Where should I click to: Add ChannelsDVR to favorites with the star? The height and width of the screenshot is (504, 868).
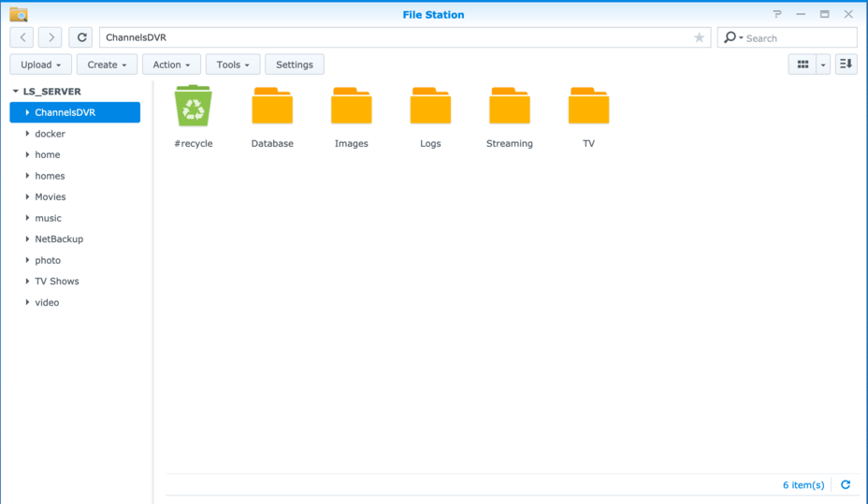699,37
